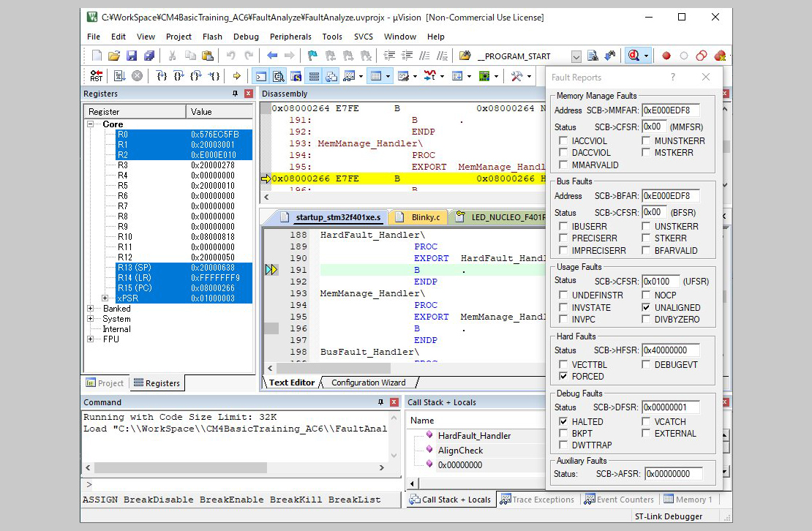This screenshot has height=531, width=812.
Task: Insert a breakpoint using the red circle
Action: [666, 56]
